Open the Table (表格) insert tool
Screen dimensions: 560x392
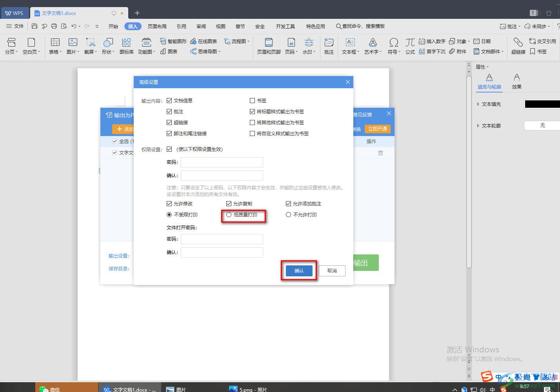pyautogui.click(x=55, y=46)
